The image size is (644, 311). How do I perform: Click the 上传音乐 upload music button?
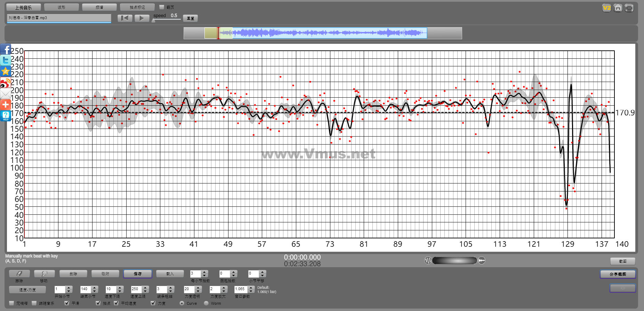(23, 7)
